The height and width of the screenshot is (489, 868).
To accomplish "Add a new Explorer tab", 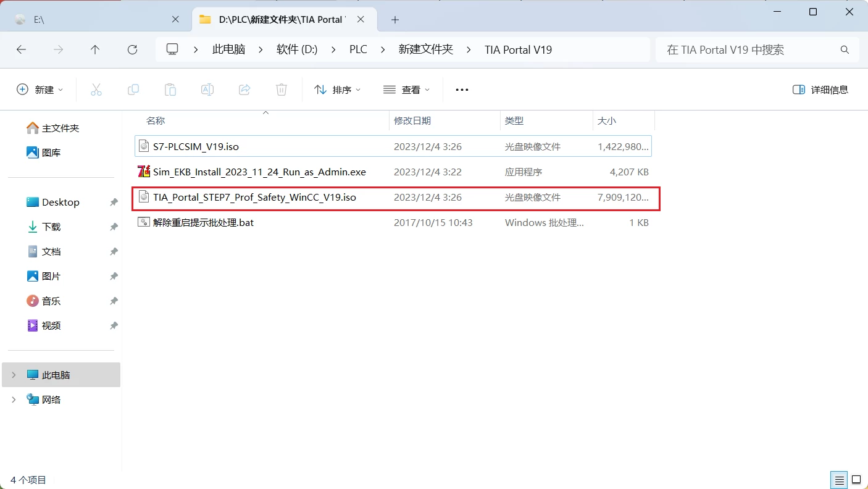I will (395, 20).
